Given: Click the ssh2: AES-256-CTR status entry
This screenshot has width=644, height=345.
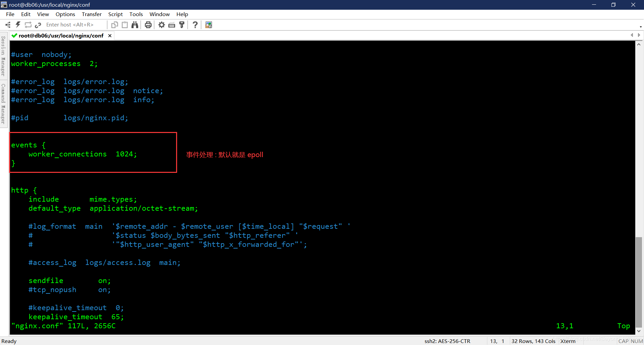Looking at the screenshot, I should coord(447,341).
